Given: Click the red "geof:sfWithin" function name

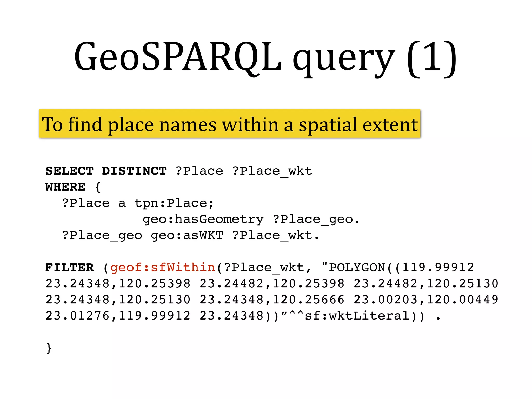Looking at the screenshot, I should point(163,268).
